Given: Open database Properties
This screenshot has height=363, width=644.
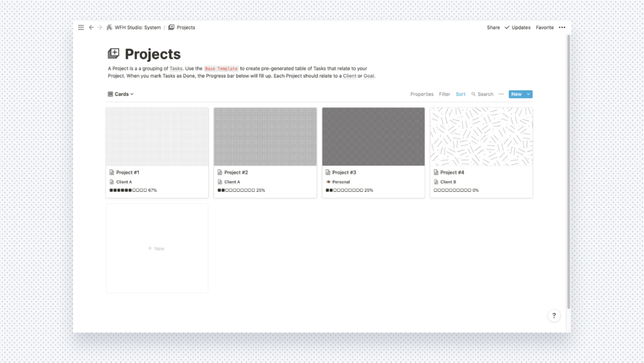Looking at the screenshot, I should click(x=422, y=94).
